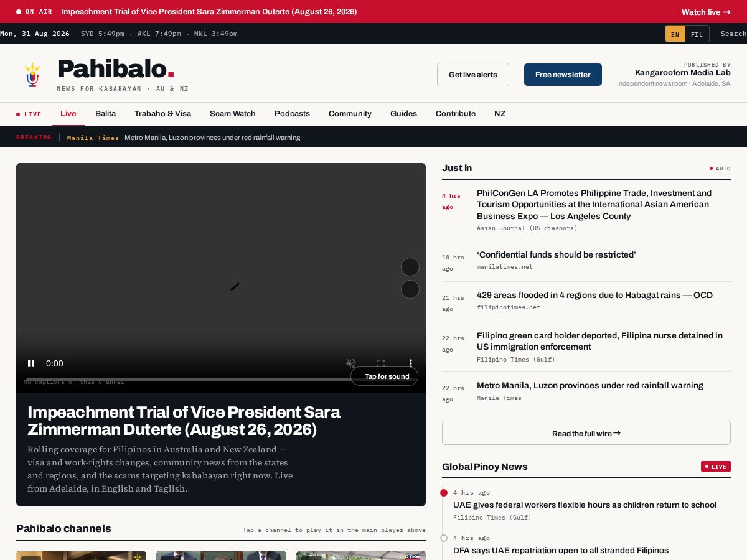This screenshot has width=747, height=560.
Task: Open the Pahibalo home wordmark
Action: (x=116, y=69)
